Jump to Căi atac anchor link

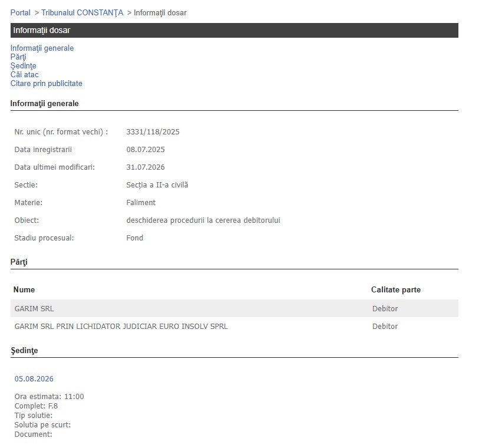pyautogui.click(x=24, y=75)
